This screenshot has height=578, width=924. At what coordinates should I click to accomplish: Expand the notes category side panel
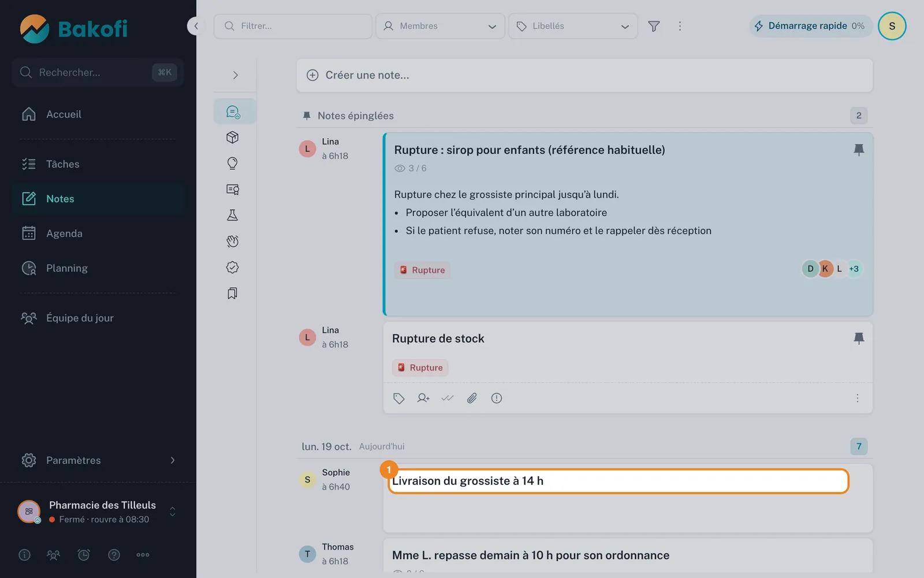click(235, 75)
